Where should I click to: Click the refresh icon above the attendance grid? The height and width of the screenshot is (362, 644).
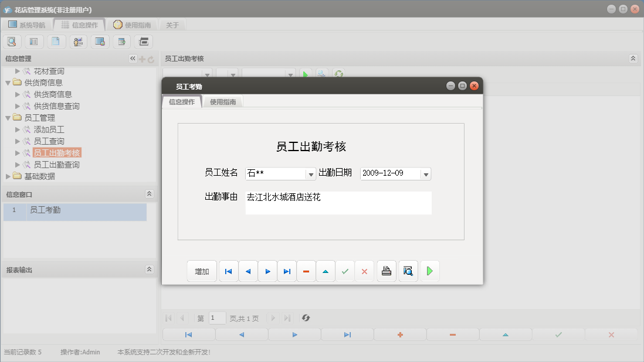click(x=338, y=74)
